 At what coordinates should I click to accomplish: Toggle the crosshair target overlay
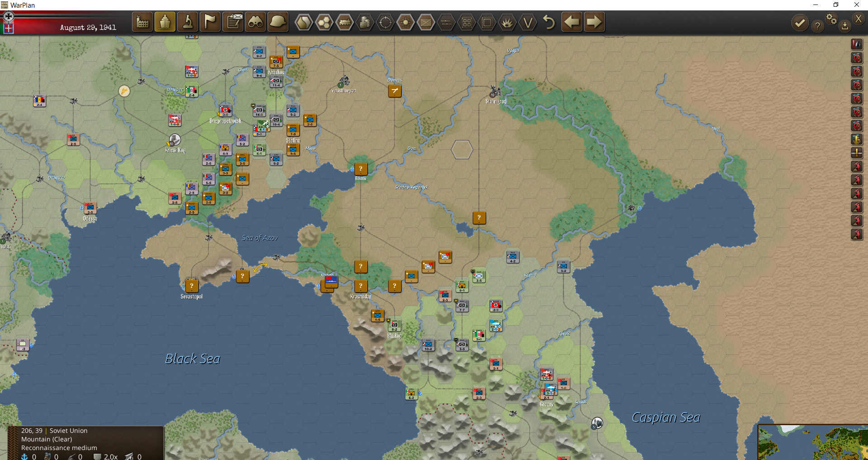click(385, 22)
